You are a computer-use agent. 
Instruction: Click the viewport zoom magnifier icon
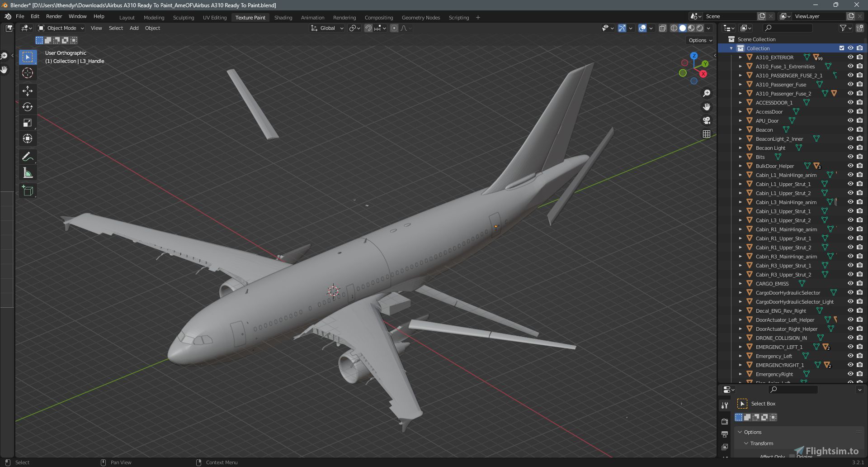coord(707,93)
